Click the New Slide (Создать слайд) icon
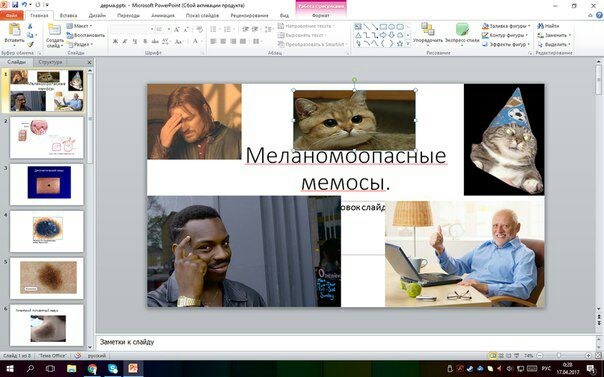The height and width of the screenshot is (377, 604). 54,30
